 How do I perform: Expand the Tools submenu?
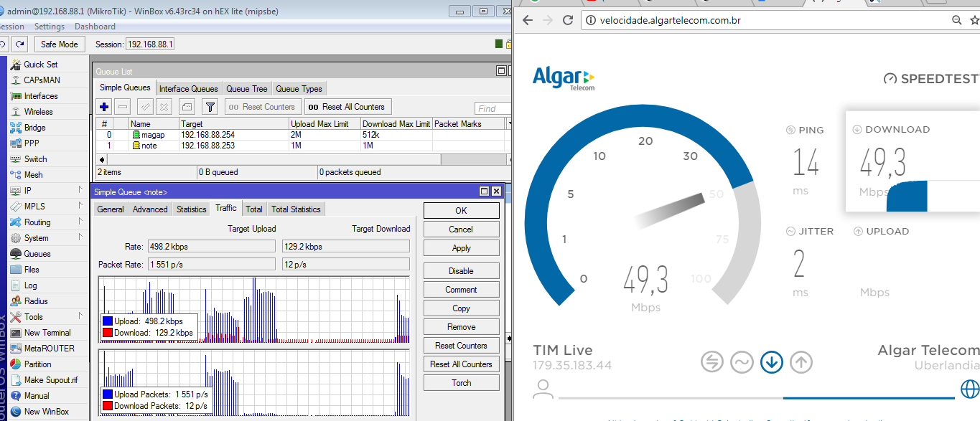[80, 317]
